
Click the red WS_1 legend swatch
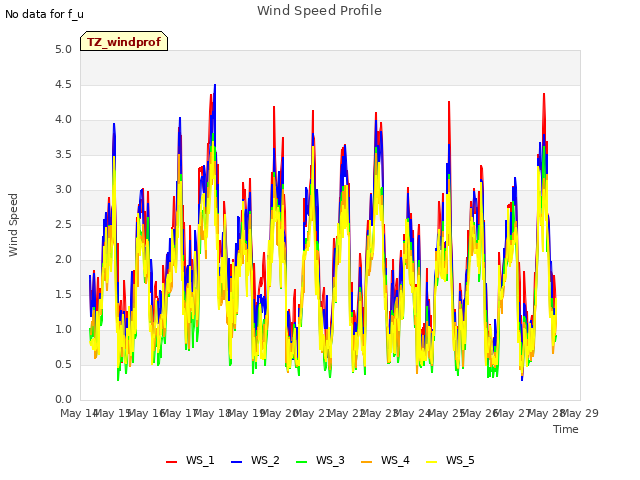171,461
